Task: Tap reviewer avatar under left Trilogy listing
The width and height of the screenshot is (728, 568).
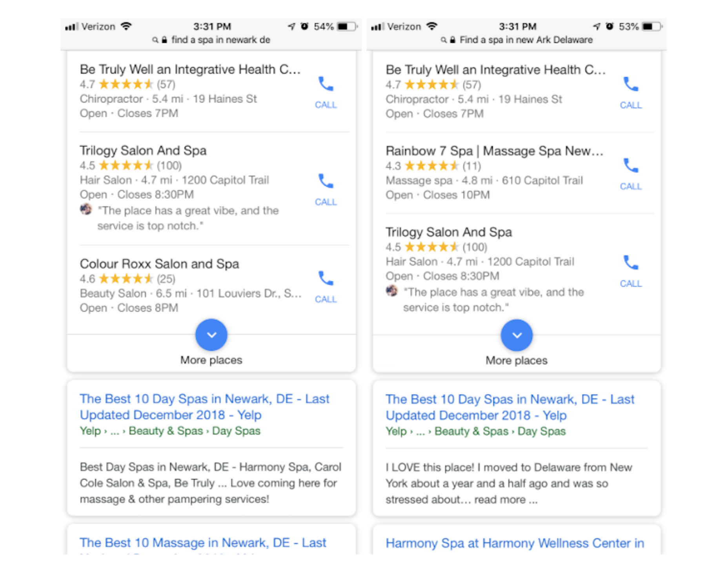Action: coord(86,209)
